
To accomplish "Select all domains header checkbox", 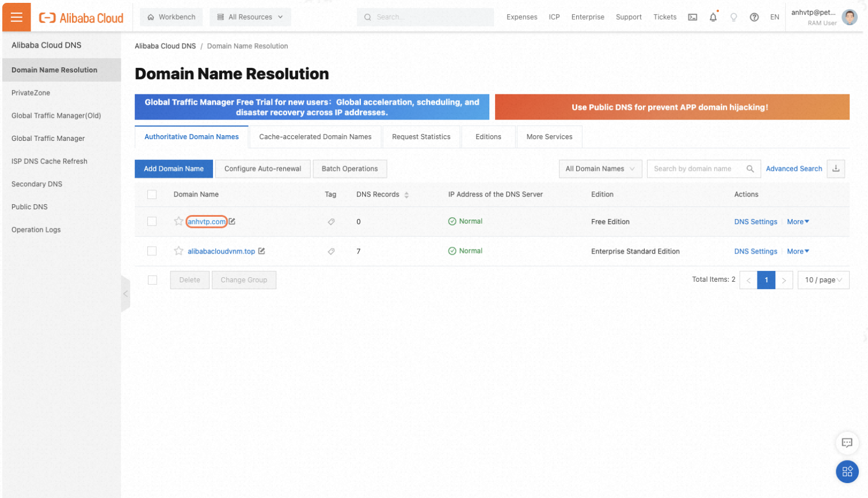I will pos(152,194).
